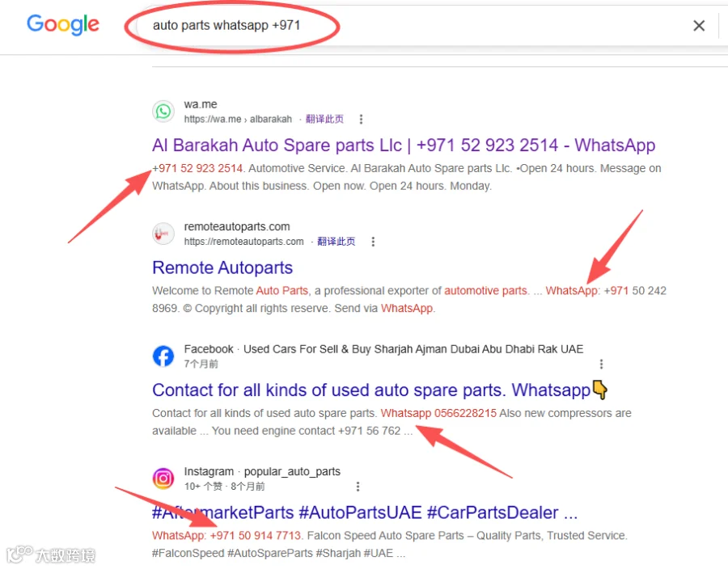Click the Facebook icon
Image resolution: width=728 pixels, height=569 pixels.
click(x=163, y=356)
